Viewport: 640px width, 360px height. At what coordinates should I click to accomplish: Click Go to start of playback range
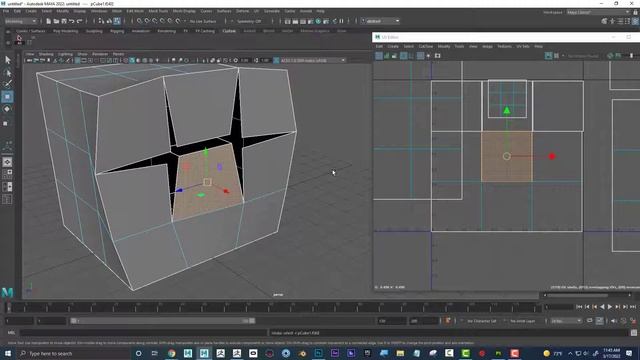coord(579,307)
